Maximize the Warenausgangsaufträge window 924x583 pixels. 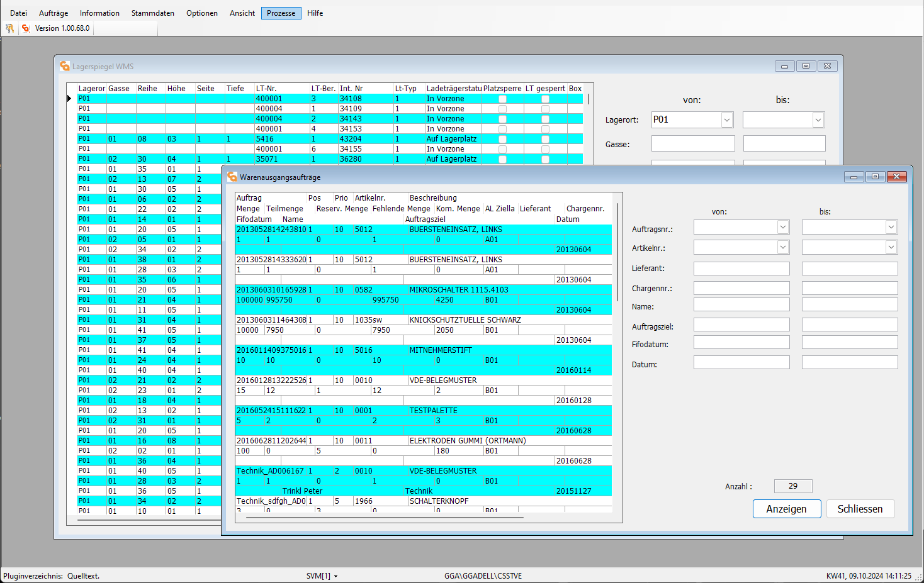875,177
